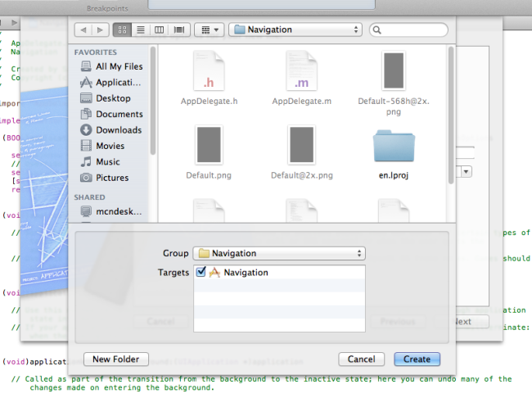
Task: Open the en.lproj folder
Action: tap(394, 146)
